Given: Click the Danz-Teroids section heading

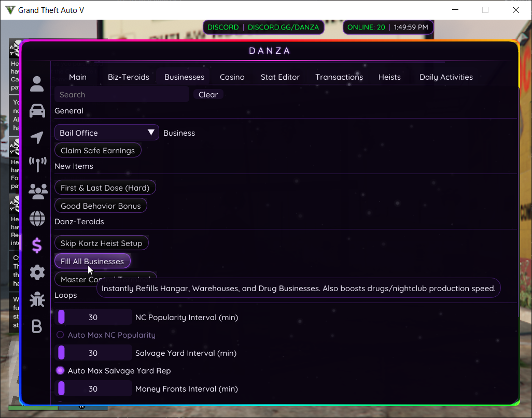Looking at the screenshot, I should click(79, 221).
